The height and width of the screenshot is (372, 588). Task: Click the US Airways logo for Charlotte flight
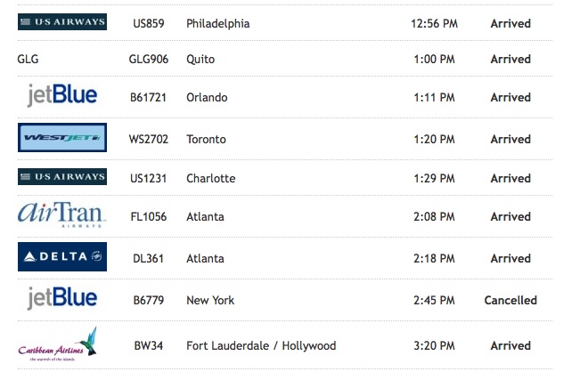pyautogui.click(x=62, y=178)
